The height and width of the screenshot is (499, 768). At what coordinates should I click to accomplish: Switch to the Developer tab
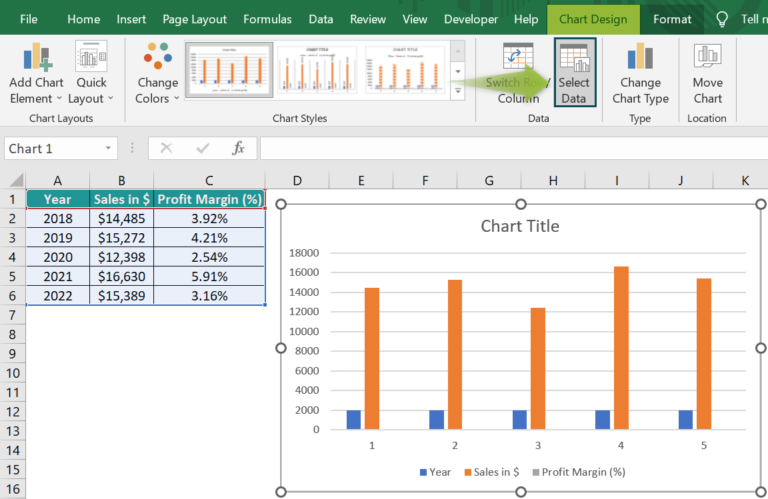pos(471,19)
